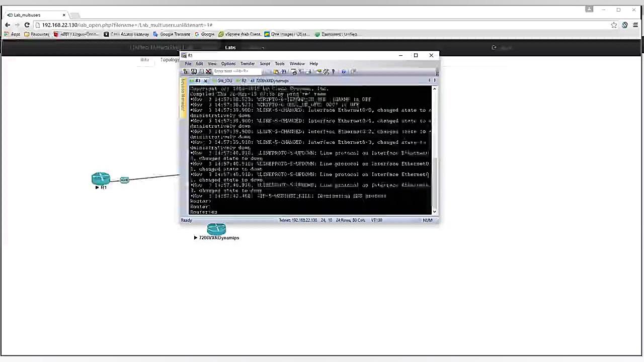Click the Reconnect toolbar icon
The width and height of the screenshot is (644, 362).
201,71
